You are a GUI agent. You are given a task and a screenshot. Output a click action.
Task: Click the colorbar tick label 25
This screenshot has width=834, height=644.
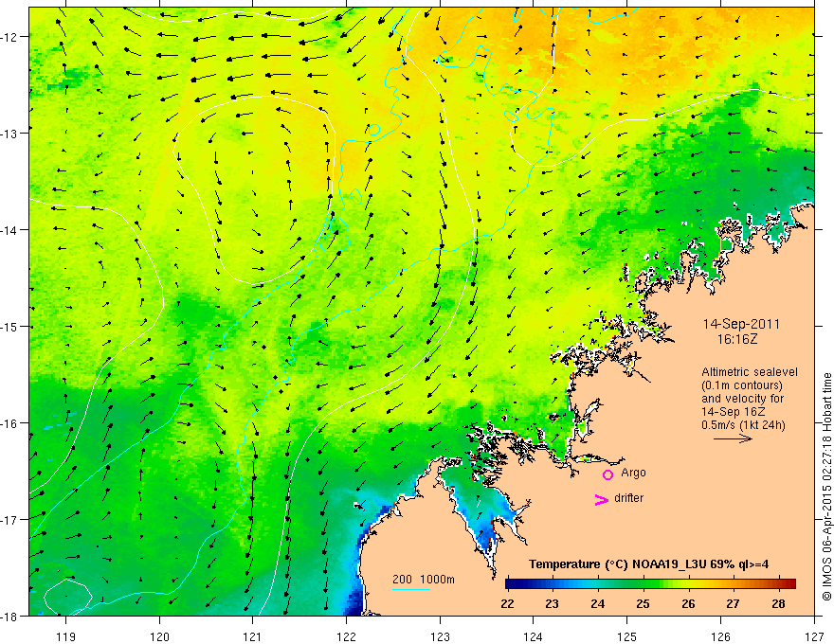click(x=643, y=604)
